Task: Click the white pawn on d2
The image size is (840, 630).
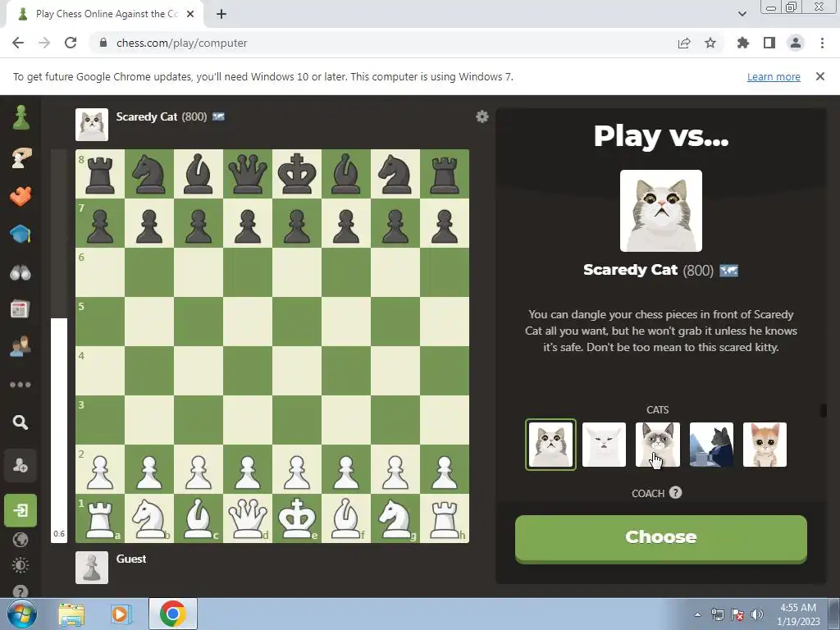Action: point(248,470)
